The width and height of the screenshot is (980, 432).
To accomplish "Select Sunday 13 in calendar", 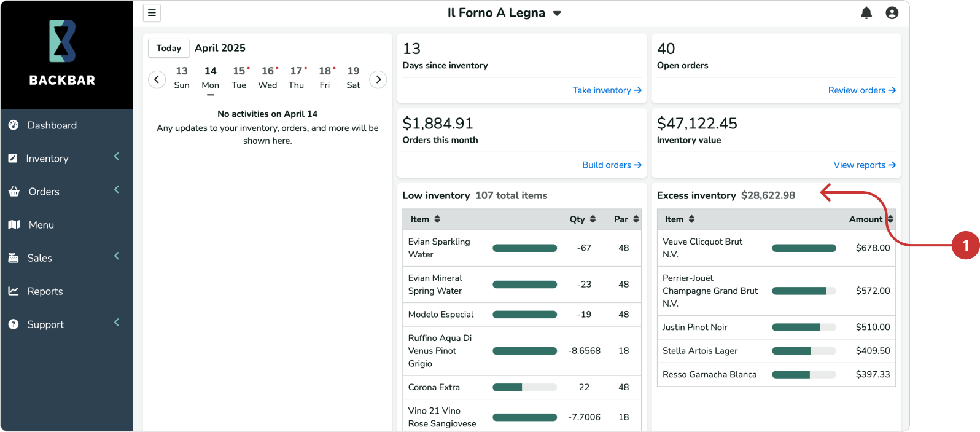I will 182,78.
